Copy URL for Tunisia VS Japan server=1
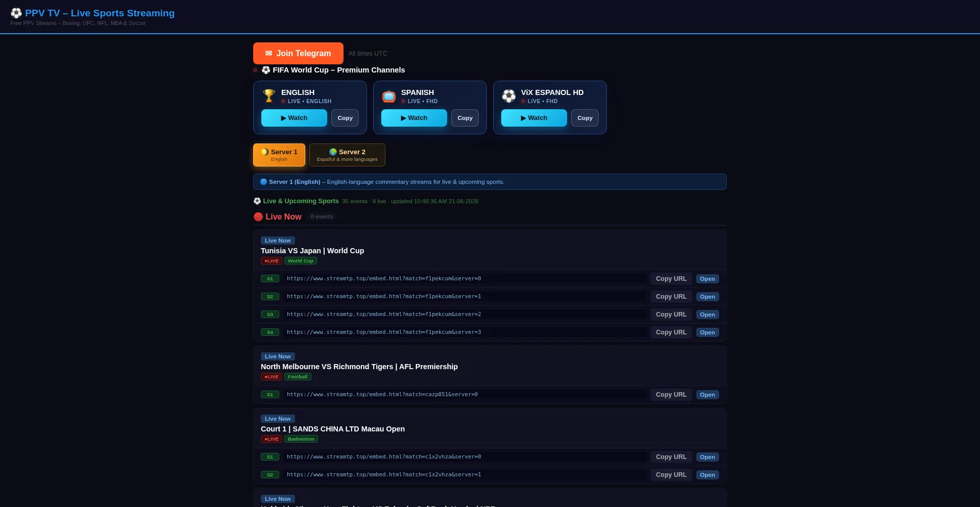Screen dimensions: 980x507 click(671, 297)
